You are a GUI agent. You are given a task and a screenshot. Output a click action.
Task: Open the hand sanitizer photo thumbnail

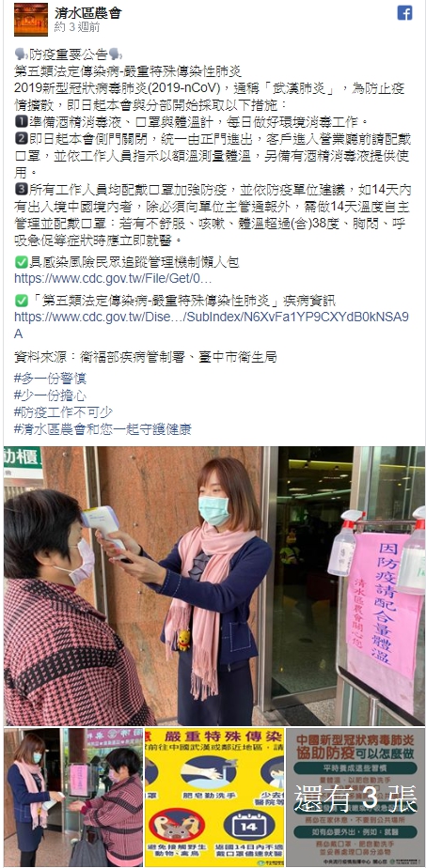(x=73, y=798)
